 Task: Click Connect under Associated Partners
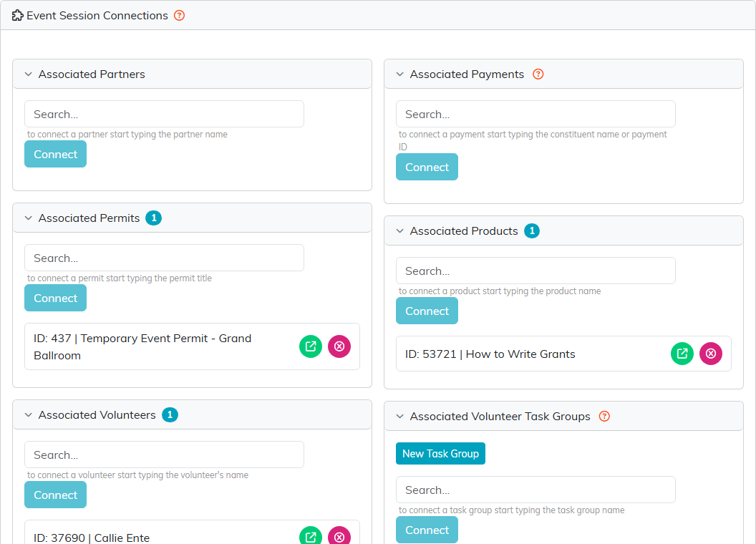55,155
